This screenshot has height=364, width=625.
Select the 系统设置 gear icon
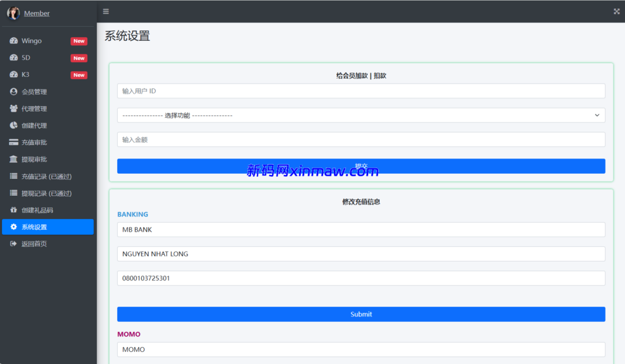(x=13, y=226)
